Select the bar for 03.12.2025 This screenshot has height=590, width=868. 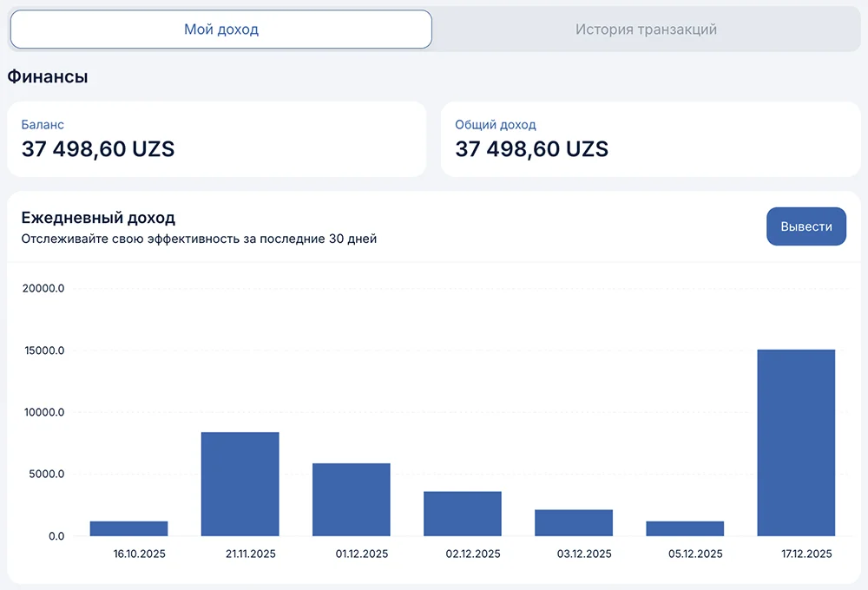pyautogui.click(x=574, y=522)
